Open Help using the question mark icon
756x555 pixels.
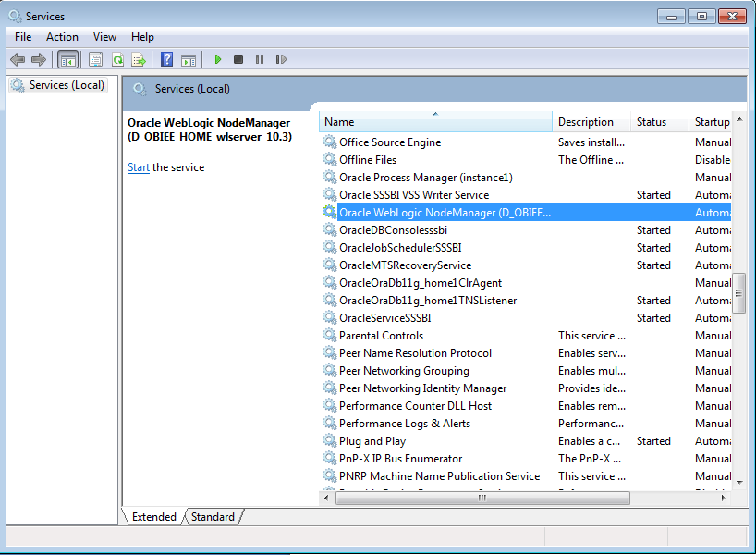click(167, 59)
